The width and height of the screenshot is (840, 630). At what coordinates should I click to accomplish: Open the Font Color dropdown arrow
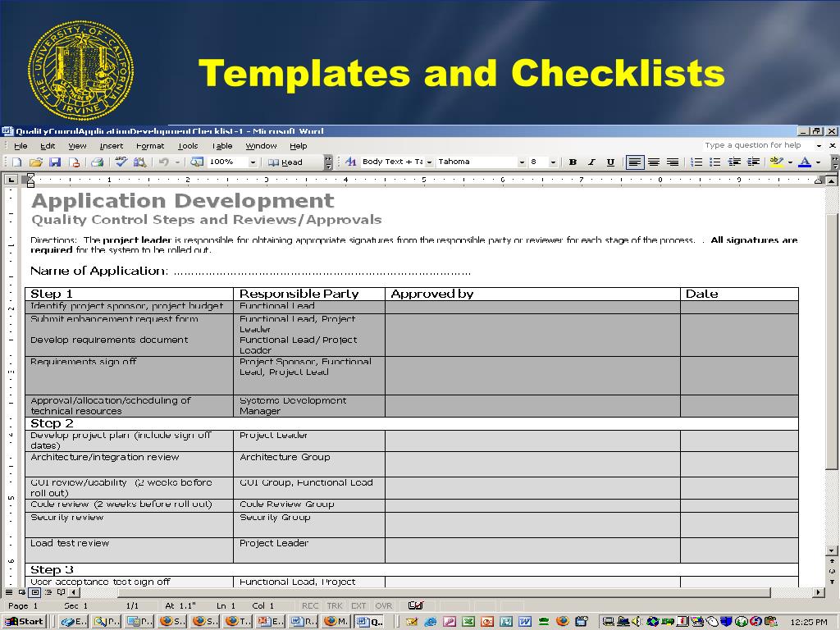(818, 162)
